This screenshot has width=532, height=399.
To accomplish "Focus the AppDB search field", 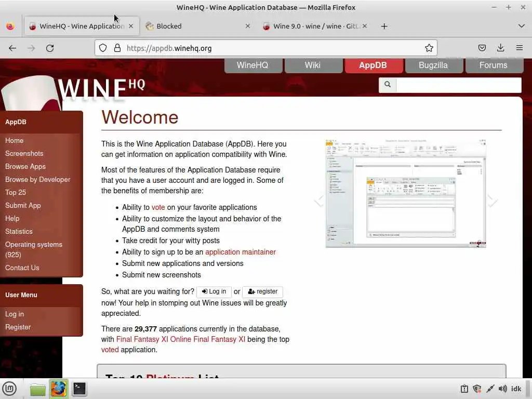I will click(x=458, y=85).
